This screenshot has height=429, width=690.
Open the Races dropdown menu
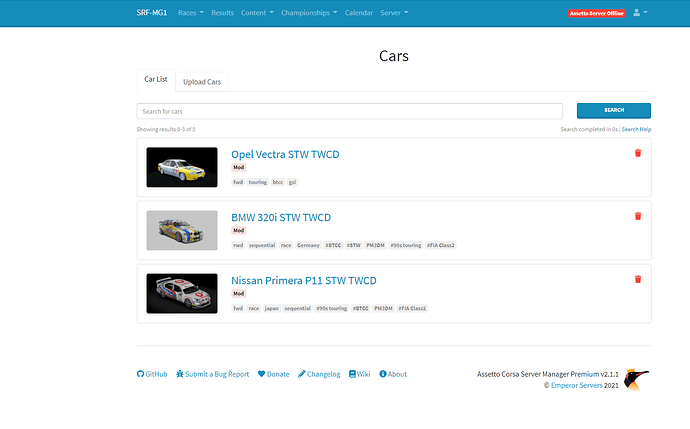(191, 13)
